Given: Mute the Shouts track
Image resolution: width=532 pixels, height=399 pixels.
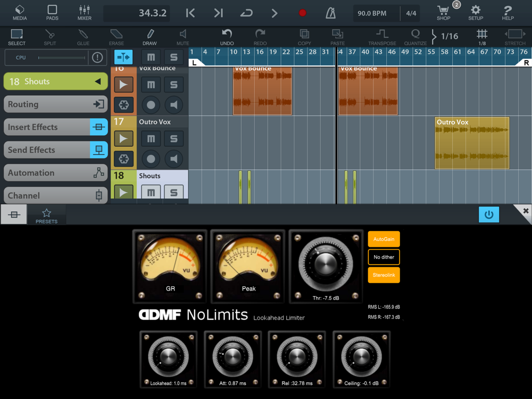Looking at the screenshot, I should [x=151, y=192].
